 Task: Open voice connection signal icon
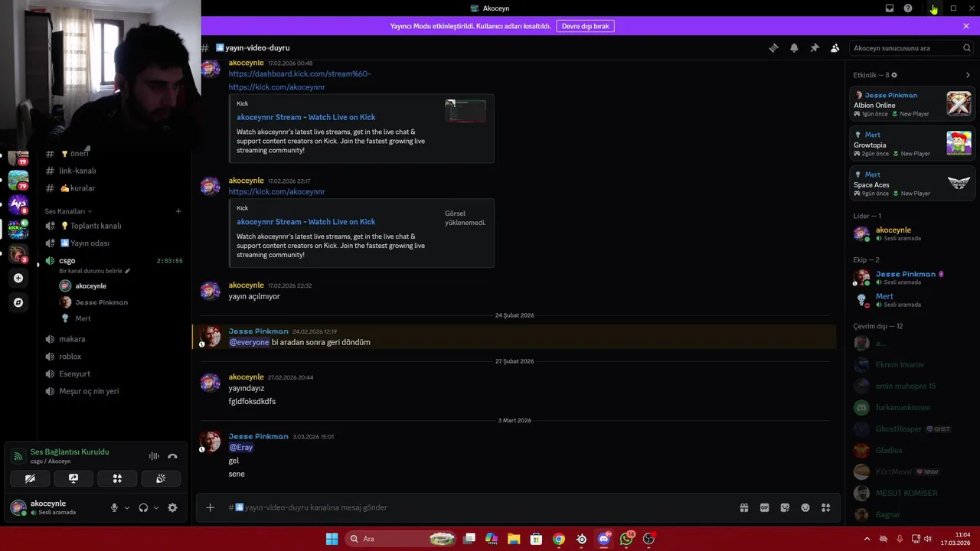coord(18,456)
